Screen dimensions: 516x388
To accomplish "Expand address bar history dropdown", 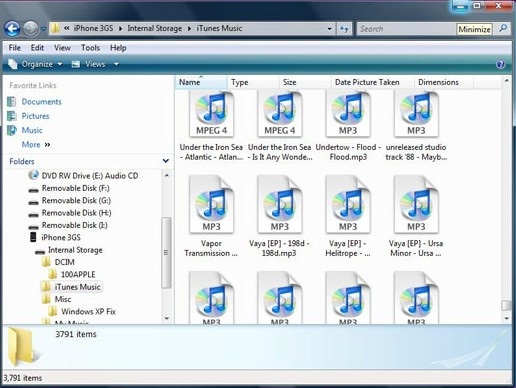I will pyautogui.click(x=329, y=29).
